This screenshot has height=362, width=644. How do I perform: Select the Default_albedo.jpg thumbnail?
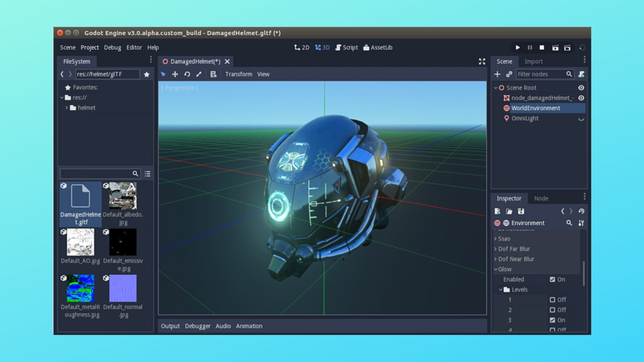[123, 196]
